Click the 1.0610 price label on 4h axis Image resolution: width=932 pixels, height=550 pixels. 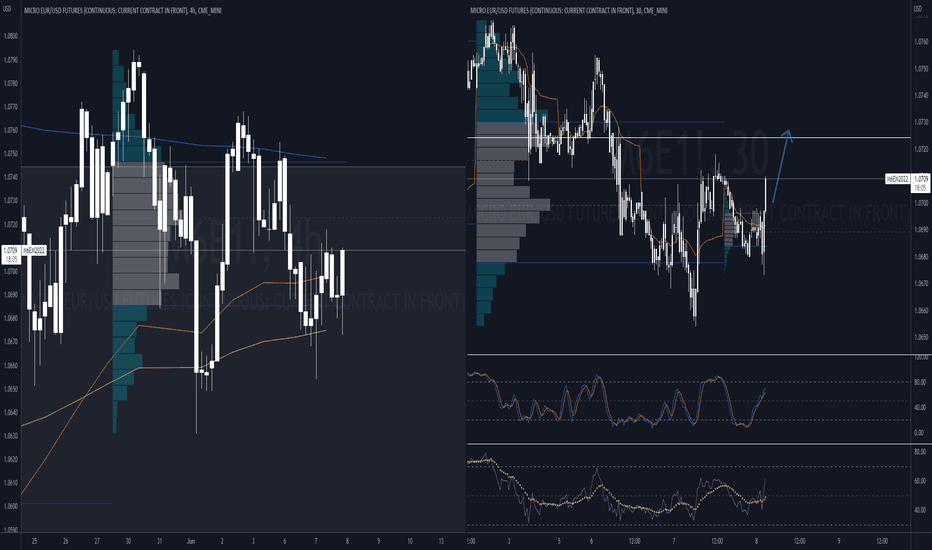coord(11,483)
